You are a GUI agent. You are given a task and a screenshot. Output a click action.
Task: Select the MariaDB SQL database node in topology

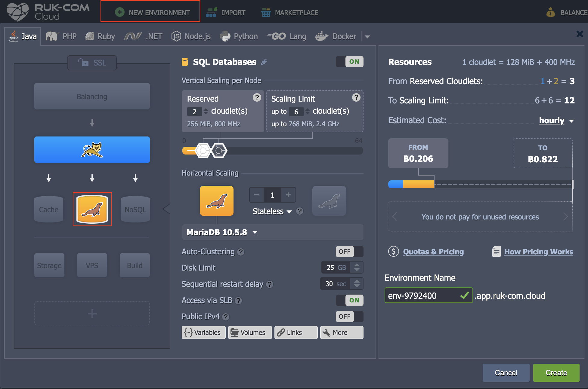pyautogui.click(x=92, y=209)
